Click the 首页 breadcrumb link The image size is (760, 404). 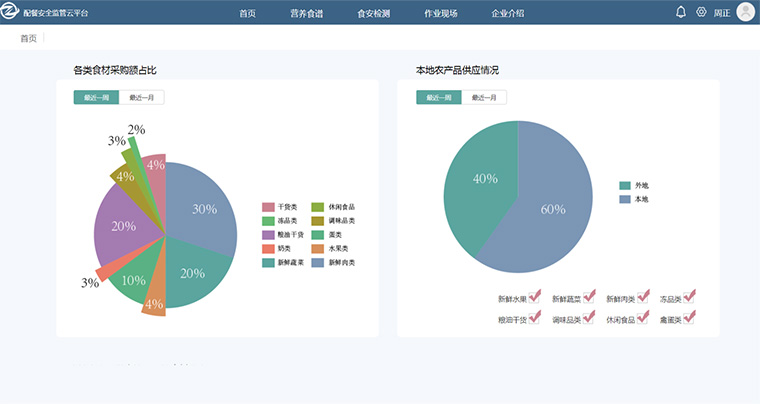[x=29, y=38]
